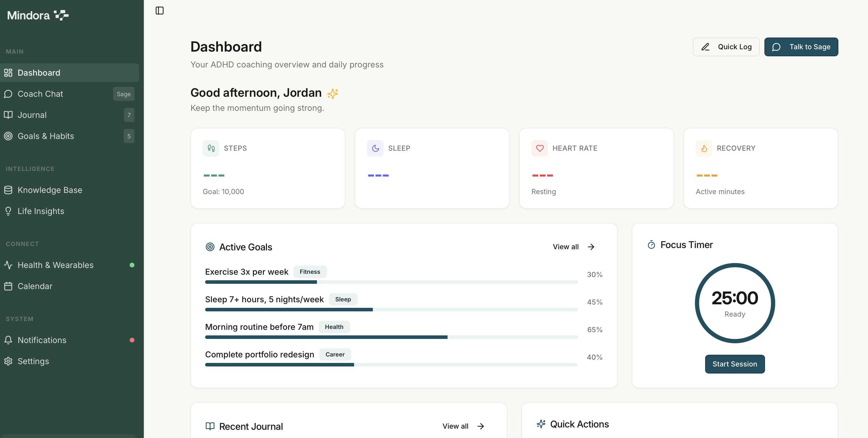Viewport: 868px width, 438px height.
Task: Open Notifications with red indicator
Action: 42,340
